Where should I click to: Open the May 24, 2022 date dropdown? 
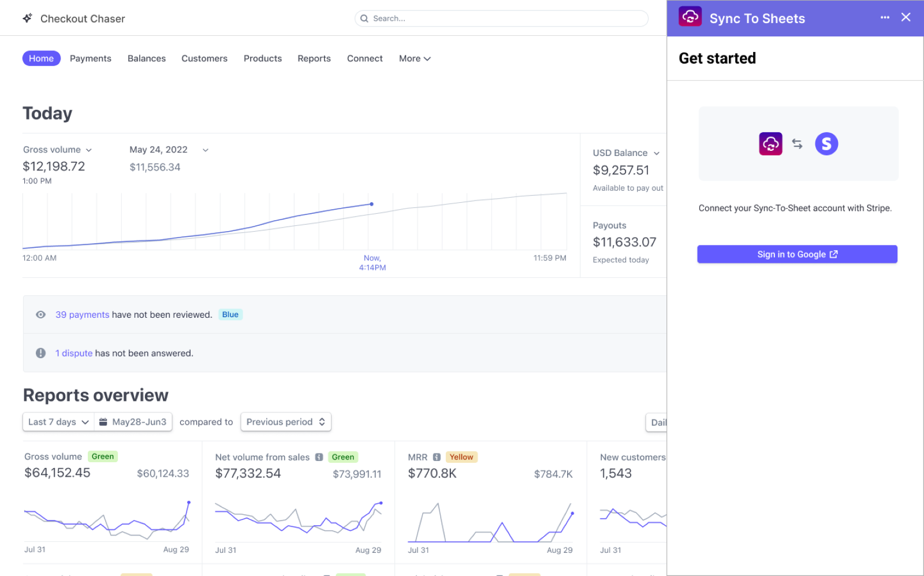(x=205, y=150)
